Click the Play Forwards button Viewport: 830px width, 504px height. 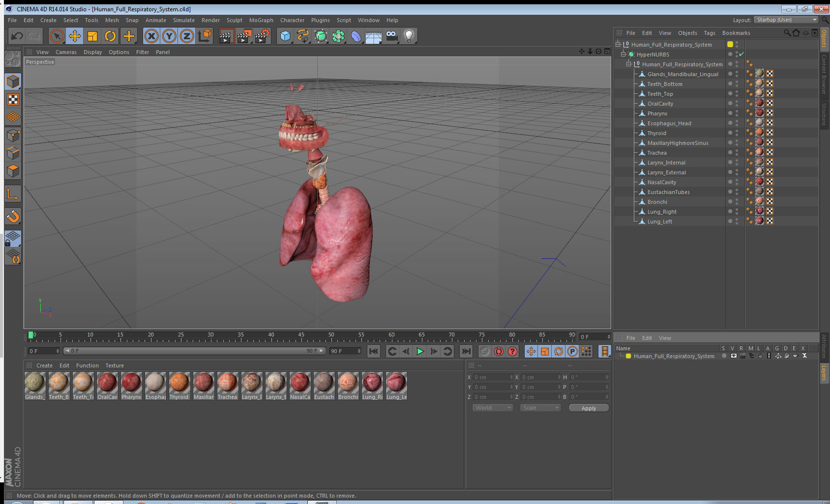(x=420, y=351)
